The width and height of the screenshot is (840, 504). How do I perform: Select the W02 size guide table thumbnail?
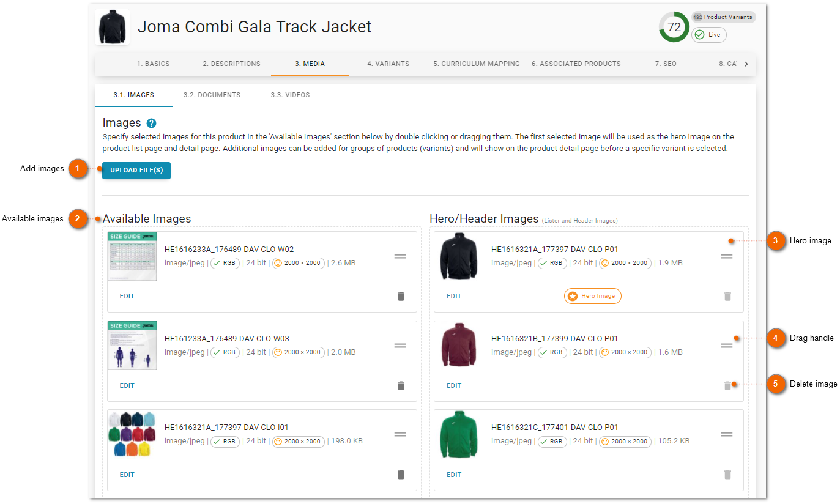point(132,256)
